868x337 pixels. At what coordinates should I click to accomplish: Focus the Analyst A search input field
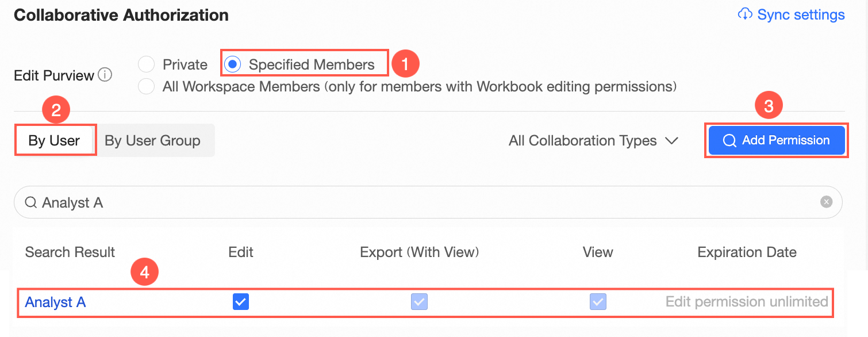pos(428,202)
